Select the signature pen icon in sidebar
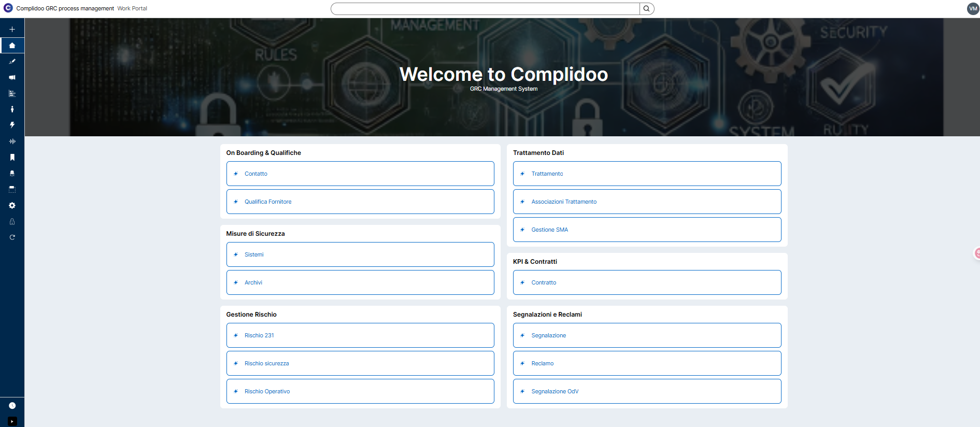The height and width of the screenshot is (427, 980). [12, 62]
